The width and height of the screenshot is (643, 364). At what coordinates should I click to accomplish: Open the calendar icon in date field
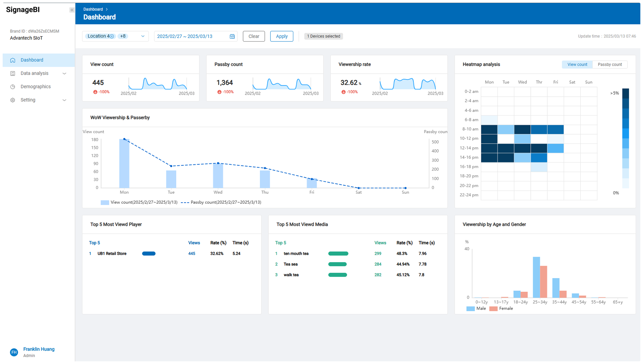coord(232,36)
